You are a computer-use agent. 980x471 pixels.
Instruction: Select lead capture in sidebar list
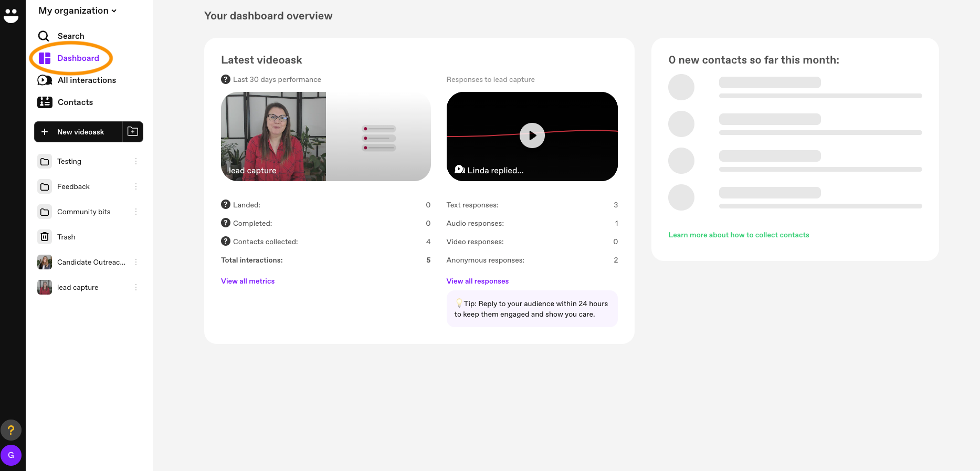point(78,288)
